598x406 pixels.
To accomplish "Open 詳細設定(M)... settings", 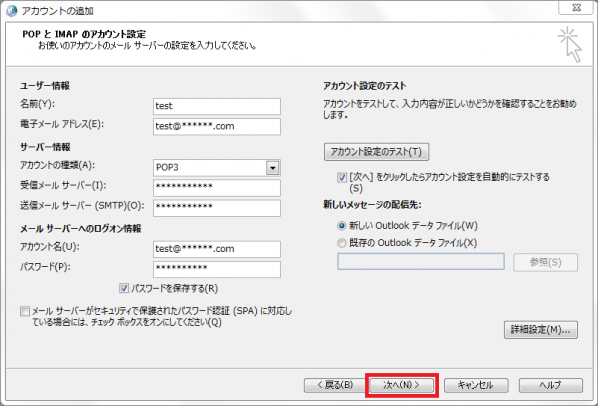I will 541,330.
